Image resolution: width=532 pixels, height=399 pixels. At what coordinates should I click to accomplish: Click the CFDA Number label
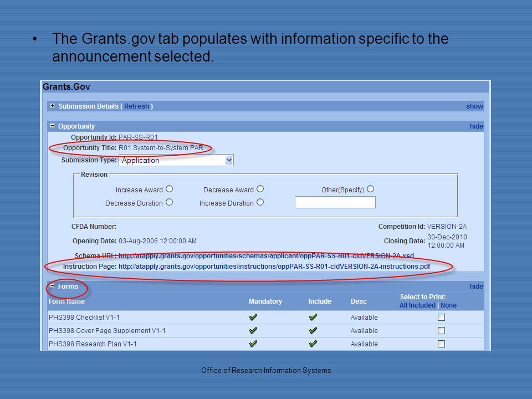coord(94,226)
